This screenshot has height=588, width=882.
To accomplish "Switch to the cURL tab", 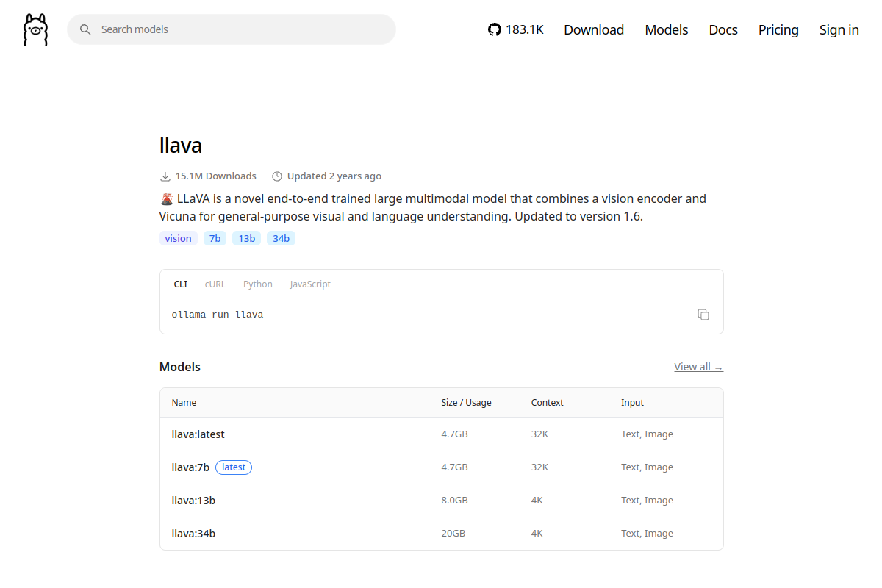I will tap(215, 284).
